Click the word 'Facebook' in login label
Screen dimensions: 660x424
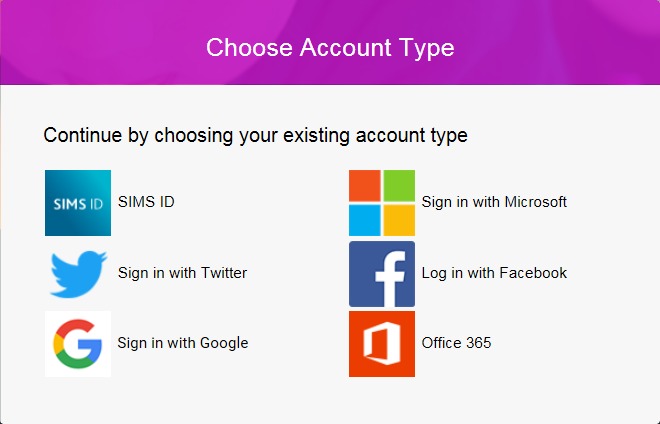tap(533, 272)
